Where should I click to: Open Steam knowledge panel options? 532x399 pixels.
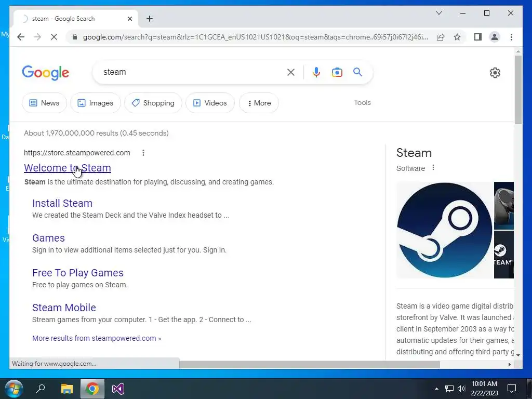click(x=433, y=168)
